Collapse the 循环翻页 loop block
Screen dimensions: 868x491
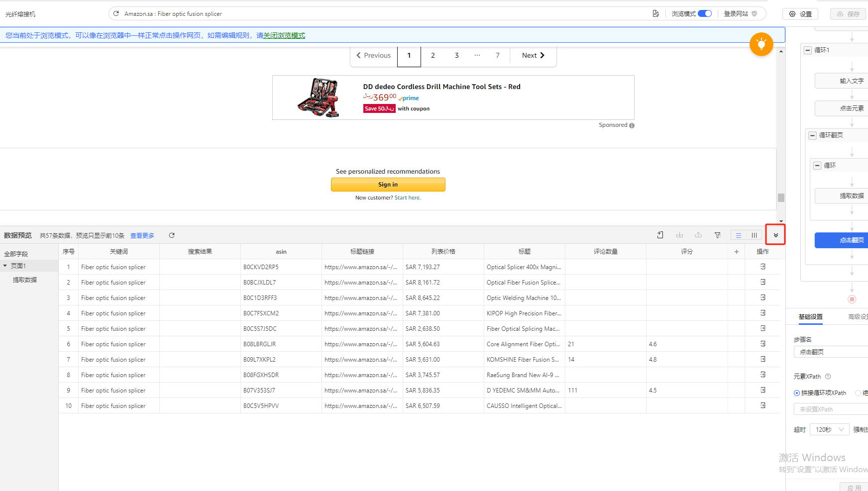point(813,135)
